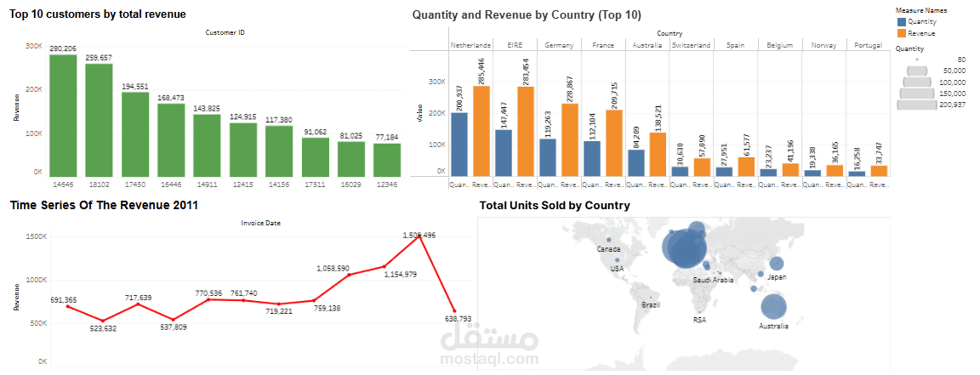The image size is (980, 375).
Task: Click the Netherlands country column header
Action: coord(470,45)
